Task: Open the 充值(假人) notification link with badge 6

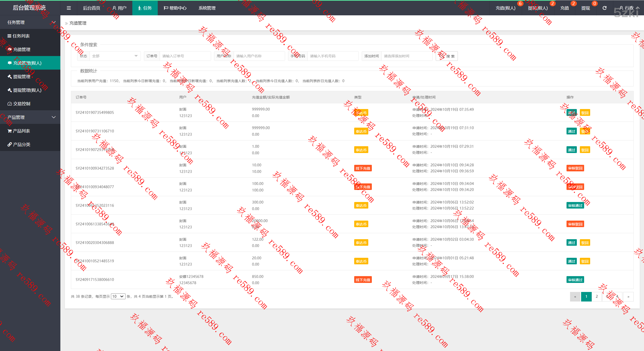Action: [505, 8]
